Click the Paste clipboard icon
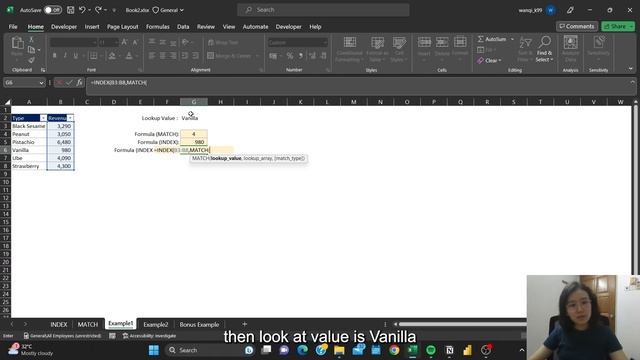Viewport: 640px width, 360px height. 17,43
